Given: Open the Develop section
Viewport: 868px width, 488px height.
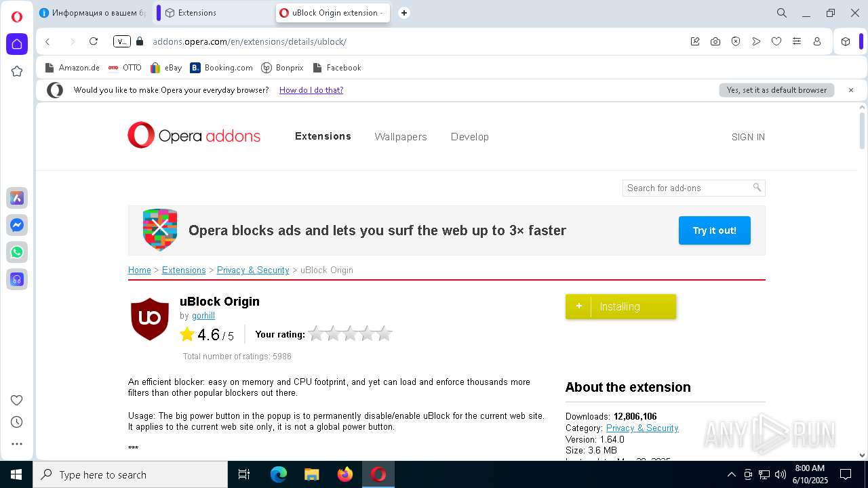Looking at the screenshot, I should pos(470,137).
